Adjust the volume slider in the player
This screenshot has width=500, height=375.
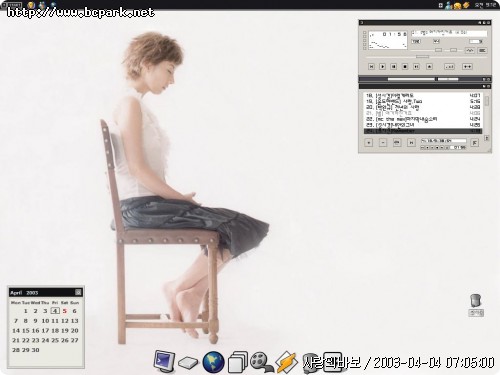(438, 50)
